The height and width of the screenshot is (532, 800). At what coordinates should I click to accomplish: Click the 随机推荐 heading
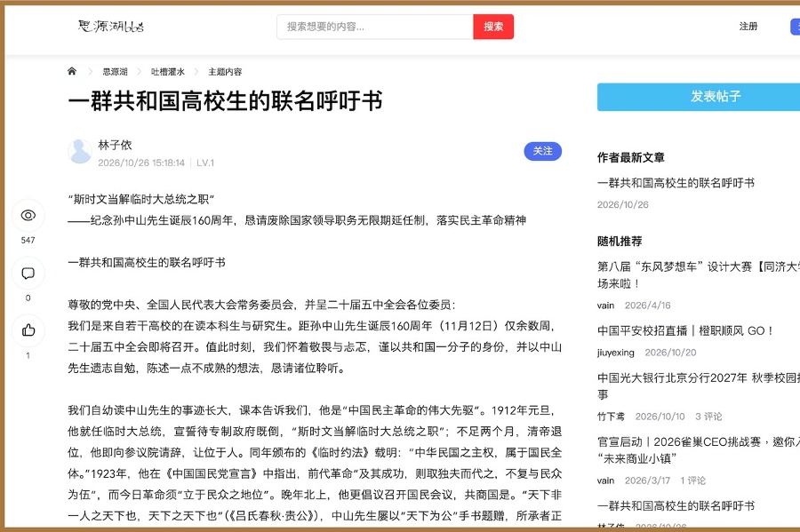point(620,241)
